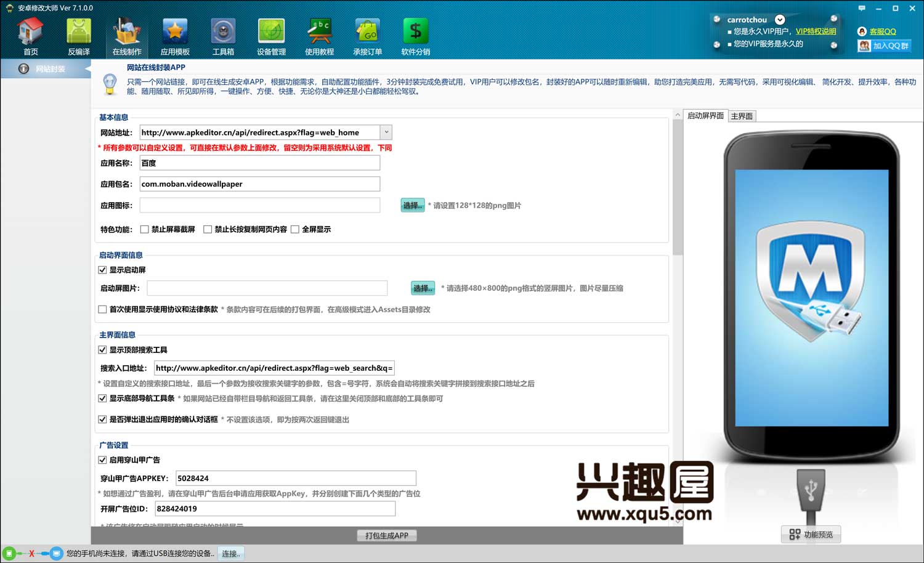This screenshot has width=924, height=563.
Task: Open the 客服QQ link
Action: coord(883,31)
